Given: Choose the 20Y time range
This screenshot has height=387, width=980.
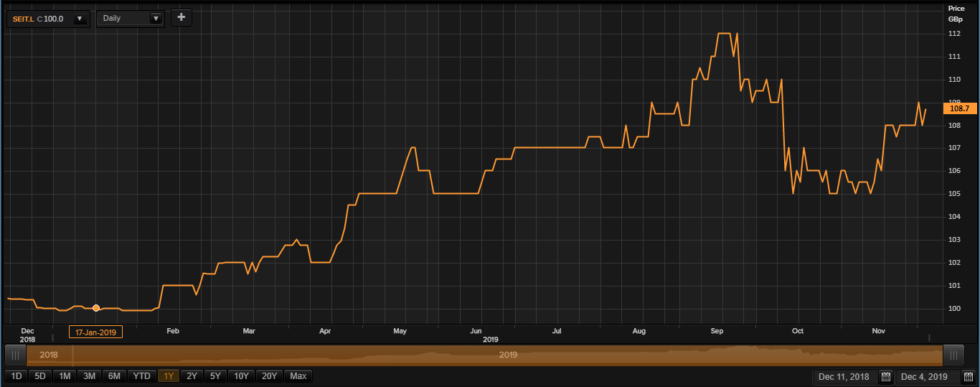Looking at the screenshot, I should [269, 376].
